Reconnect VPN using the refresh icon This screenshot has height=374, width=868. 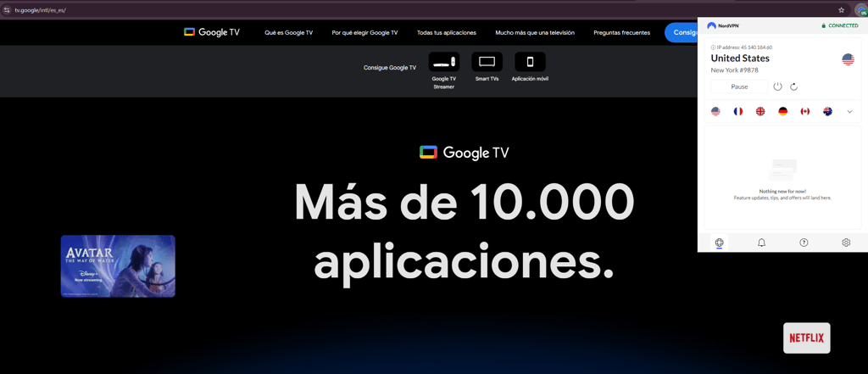click(793, 87)
